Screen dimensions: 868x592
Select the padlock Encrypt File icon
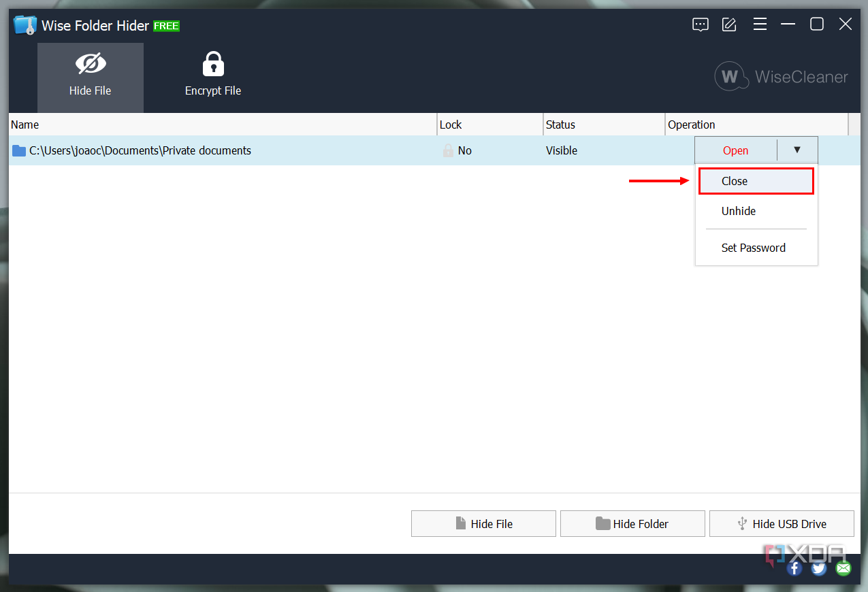click(213, 62)
